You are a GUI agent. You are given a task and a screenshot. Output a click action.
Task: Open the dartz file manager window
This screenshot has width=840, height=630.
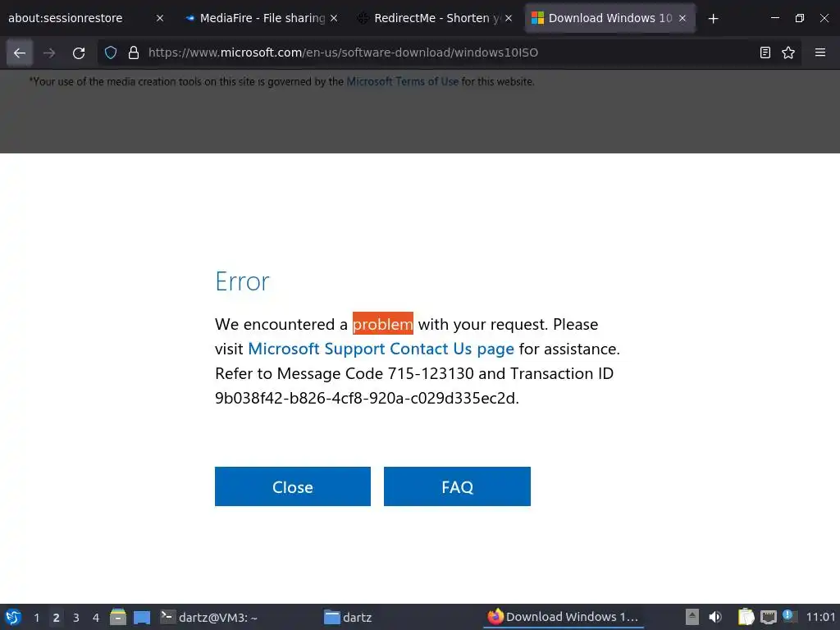(348, 617)
